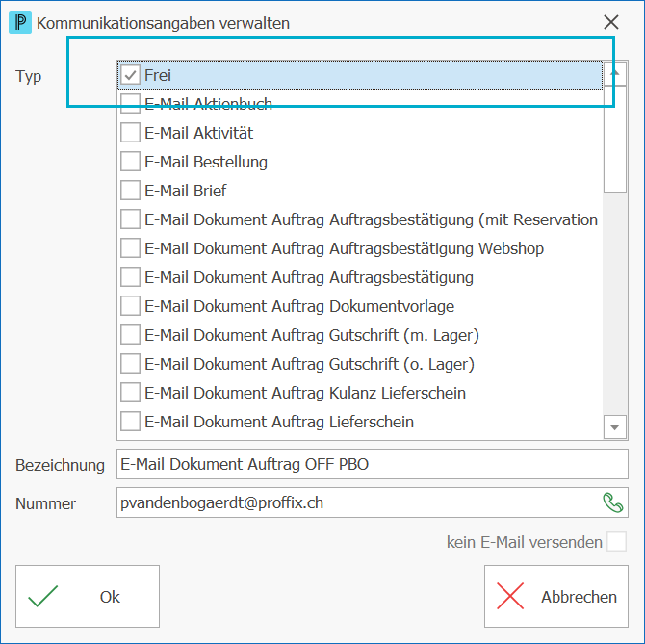Select 'E-Mail Brief' row text
This screenshot has height=644, width=645.
[x=186, y=191]
